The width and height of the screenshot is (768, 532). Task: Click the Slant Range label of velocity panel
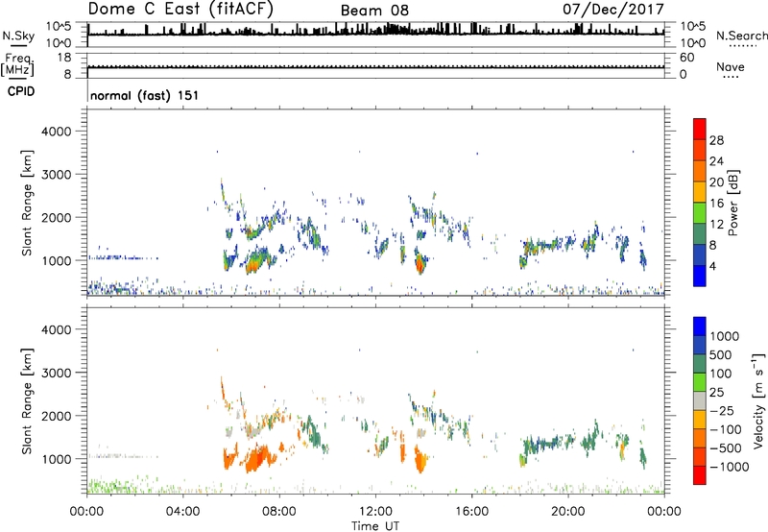click(x=27, y=400)
